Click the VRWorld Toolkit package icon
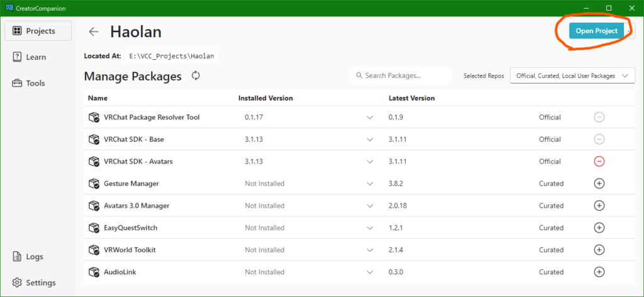Viewport: 644px width, 297px height. pyautogui.click(x=94, y=250)
